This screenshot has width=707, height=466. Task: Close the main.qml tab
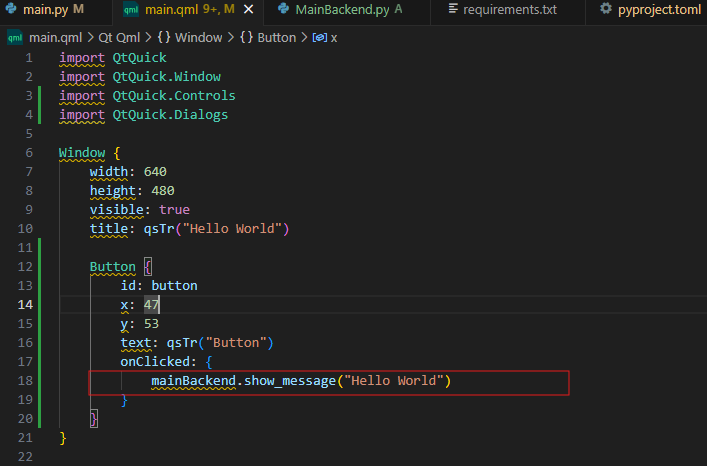[248, 9]
